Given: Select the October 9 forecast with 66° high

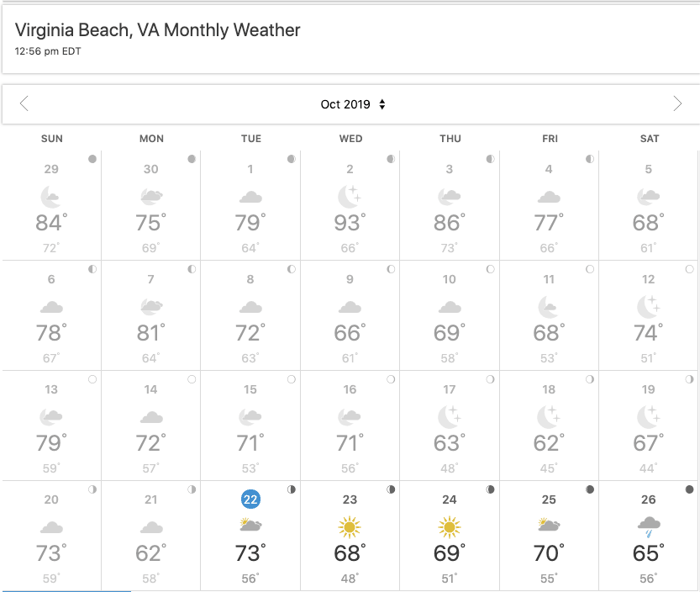Looking at the screenshot, I should (x=350, y=316).
